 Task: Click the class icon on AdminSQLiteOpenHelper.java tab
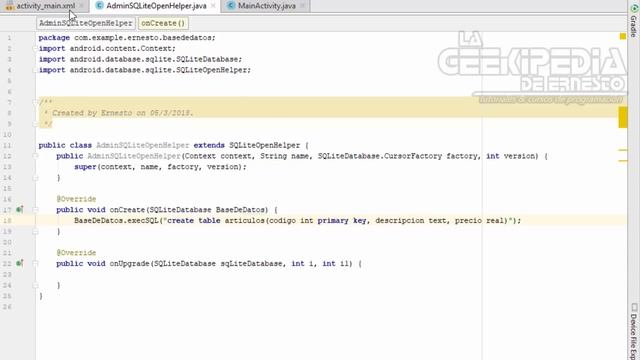[x=99, y=6]
